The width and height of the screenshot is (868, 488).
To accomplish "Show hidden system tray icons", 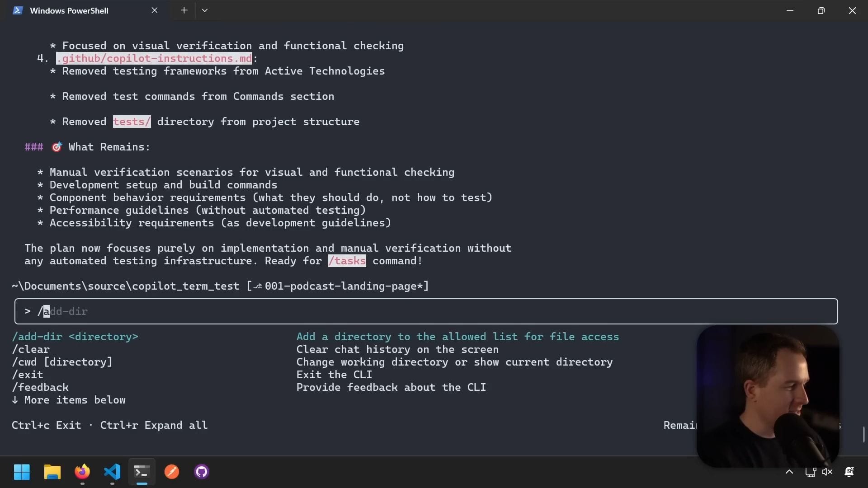I will (789, 472).
